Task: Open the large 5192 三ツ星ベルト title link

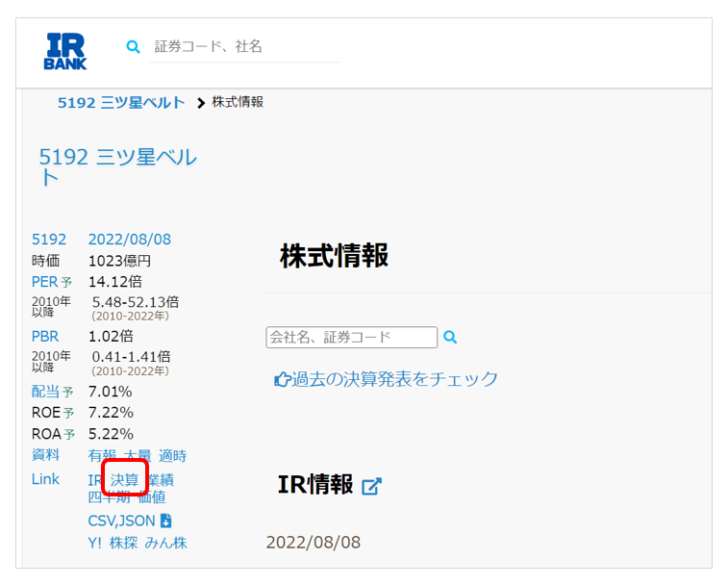Action: [x=117, y=167]
